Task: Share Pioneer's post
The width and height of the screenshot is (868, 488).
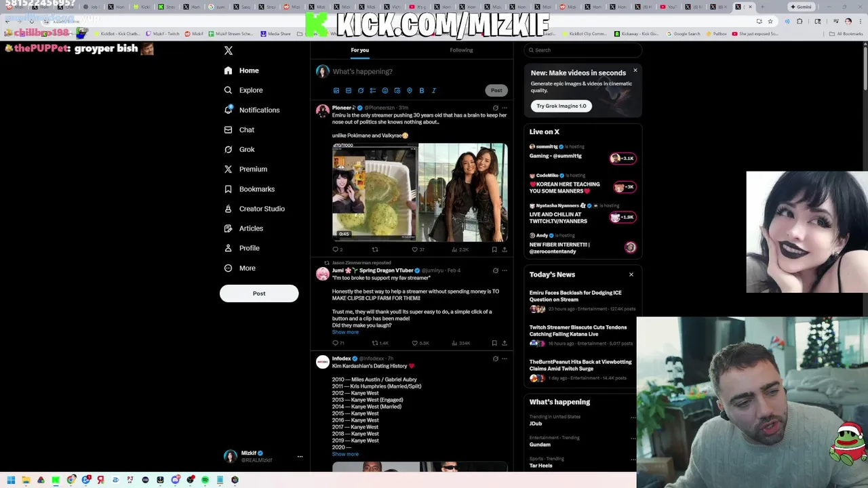Action: pyautogui.click(x=504, y=249)
